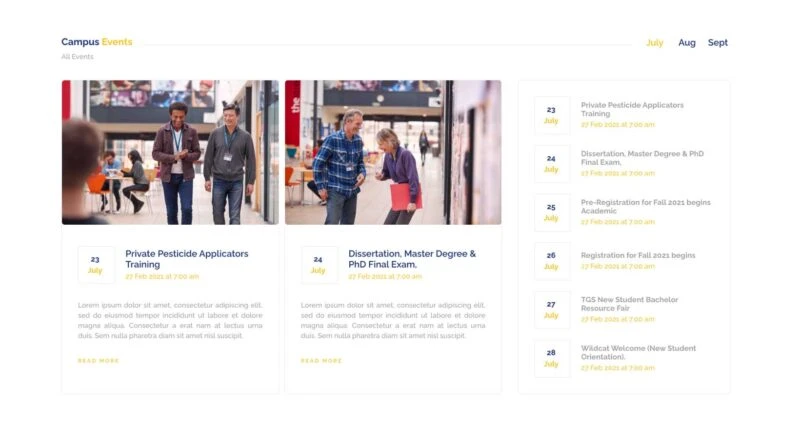Select the 27 July date box in sidebar
Screen dimensions: 800x428
(x=551, y=309)
